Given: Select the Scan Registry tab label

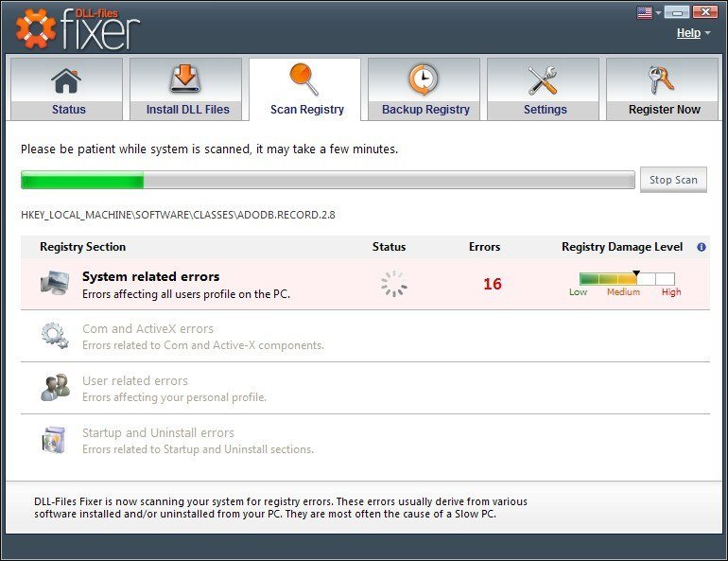Looking at the screenshot, I should [307, 110].
